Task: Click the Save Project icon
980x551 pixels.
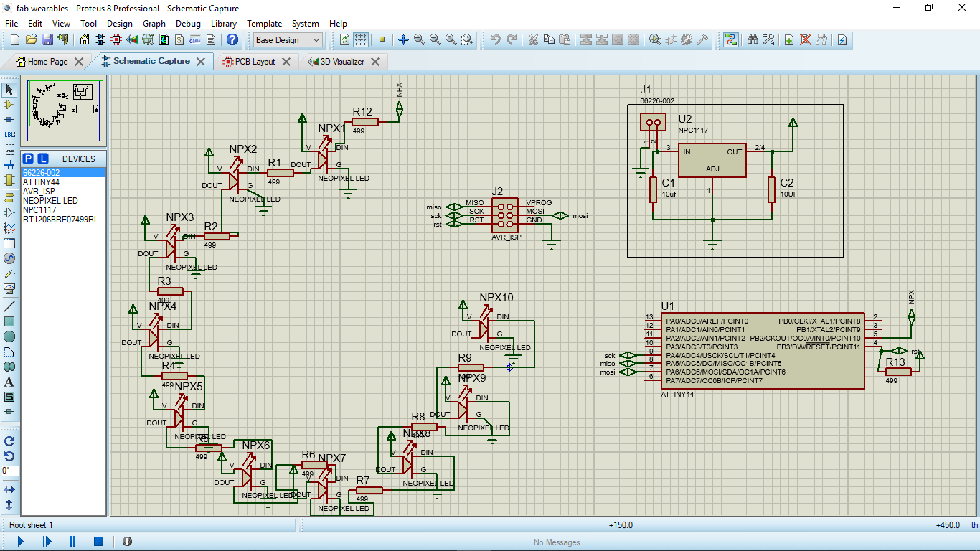Action: [x=47, y=40]
